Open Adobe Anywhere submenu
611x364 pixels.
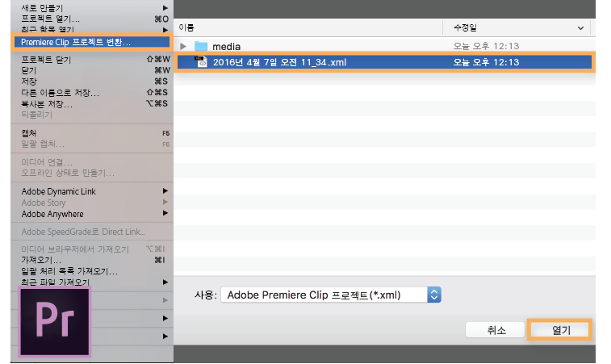92,214
